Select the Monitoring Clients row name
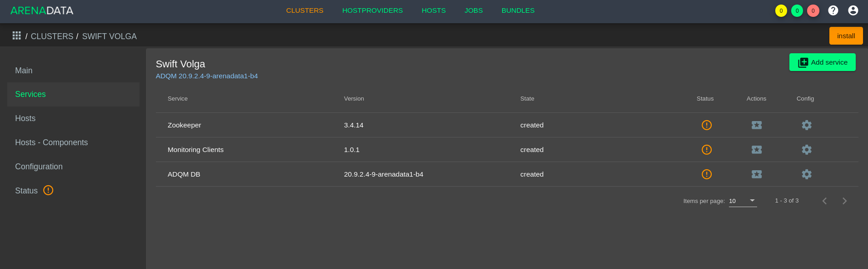 click(195, 150)
